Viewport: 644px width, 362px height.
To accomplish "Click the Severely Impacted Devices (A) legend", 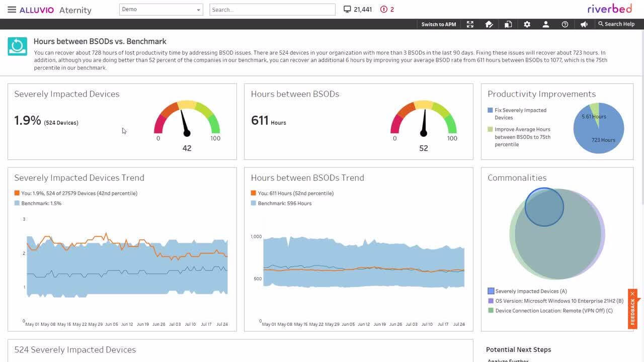I will click(527, 291).
